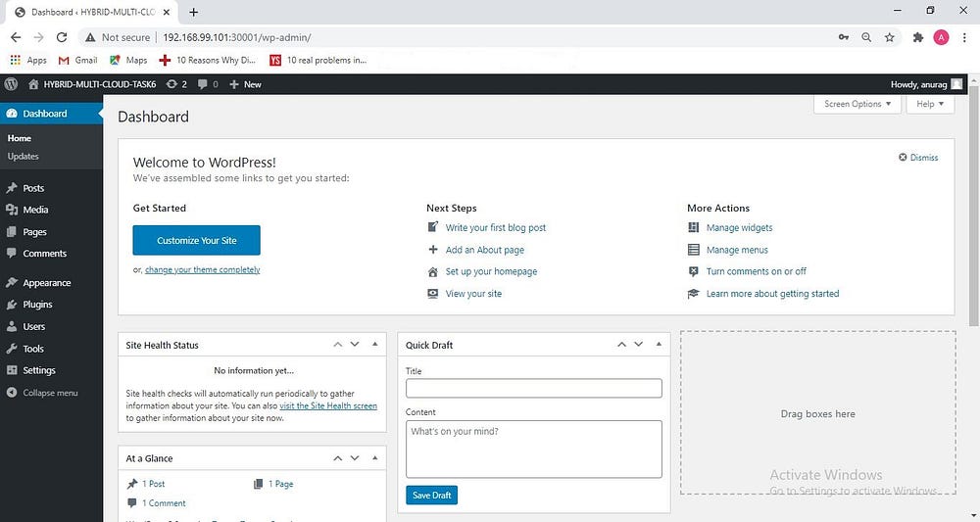Open the 1 Comment link
980x522 pixels.
click(x=164, y=503)
